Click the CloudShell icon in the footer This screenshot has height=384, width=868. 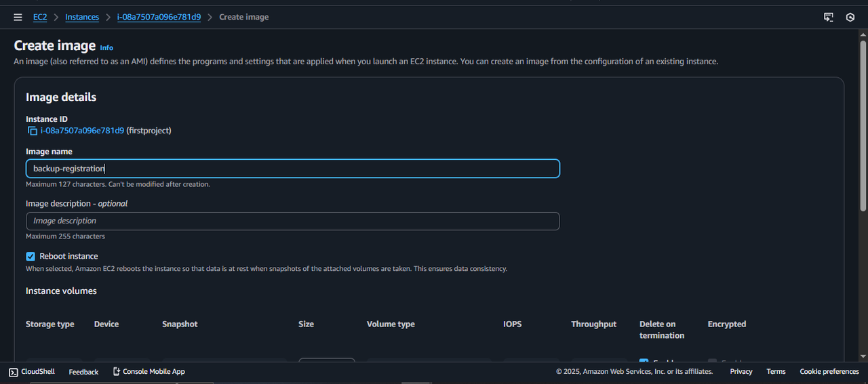click(x=13, y=371)
